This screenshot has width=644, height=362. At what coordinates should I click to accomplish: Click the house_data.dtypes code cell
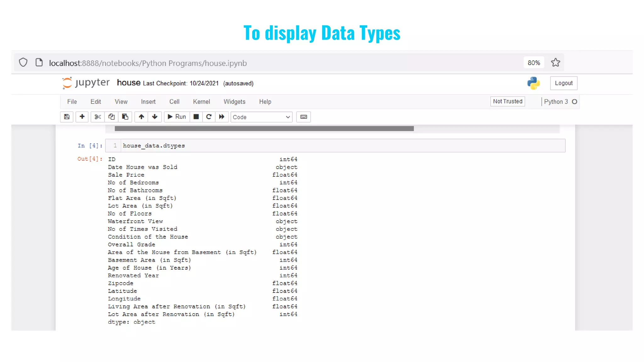(335, 146)
